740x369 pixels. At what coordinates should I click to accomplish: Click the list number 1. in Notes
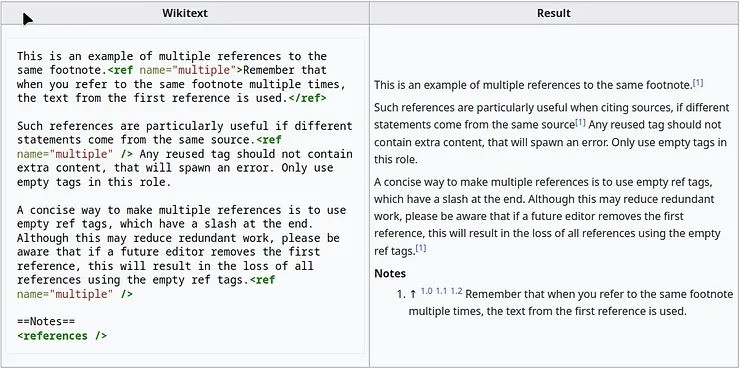tap(401, 294)
